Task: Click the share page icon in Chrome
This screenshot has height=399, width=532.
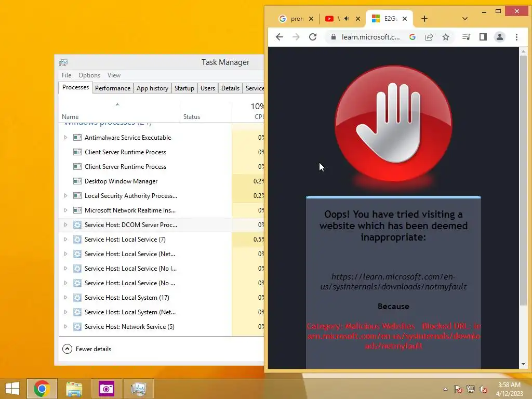Action: [x=429, y=37]
